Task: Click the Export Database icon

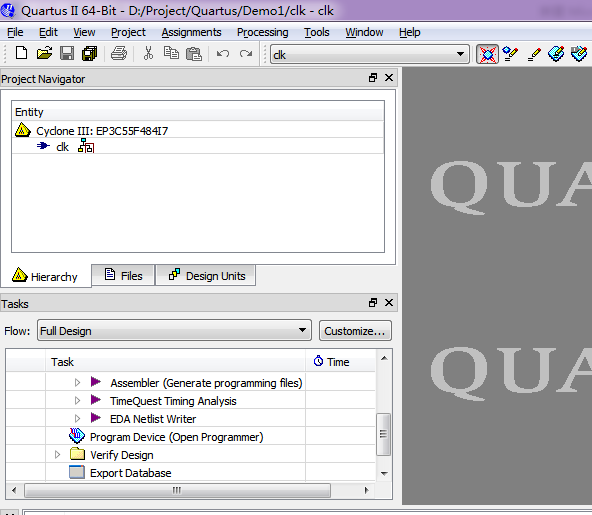Action: tap(77, 472)
